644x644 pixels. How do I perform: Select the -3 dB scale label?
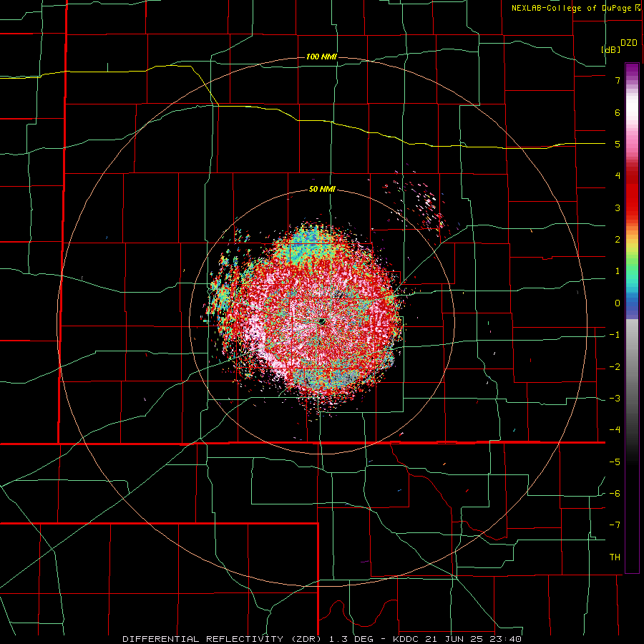(x=615, y=399)
